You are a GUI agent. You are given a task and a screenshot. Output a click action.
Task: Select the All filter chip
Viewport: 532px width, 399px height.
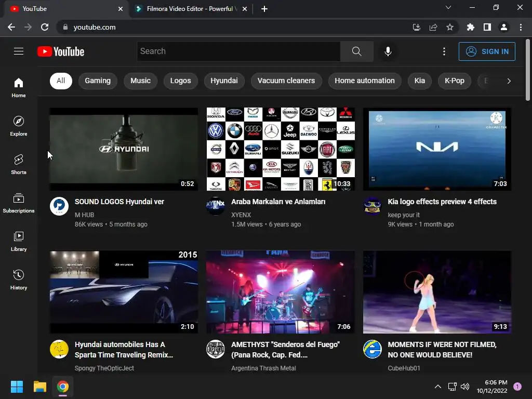coord(61,81)
